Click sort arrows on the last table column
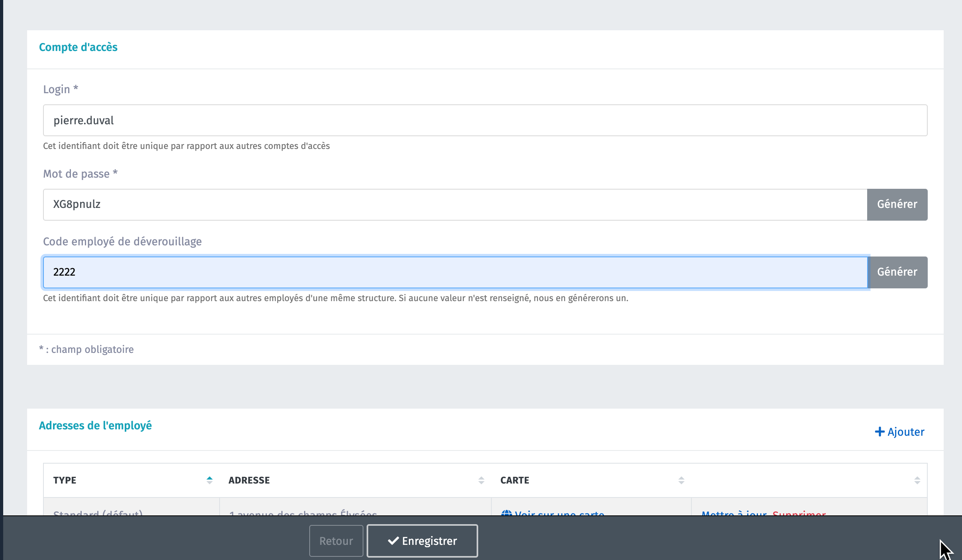962x560 pixels. coord(917,480)
